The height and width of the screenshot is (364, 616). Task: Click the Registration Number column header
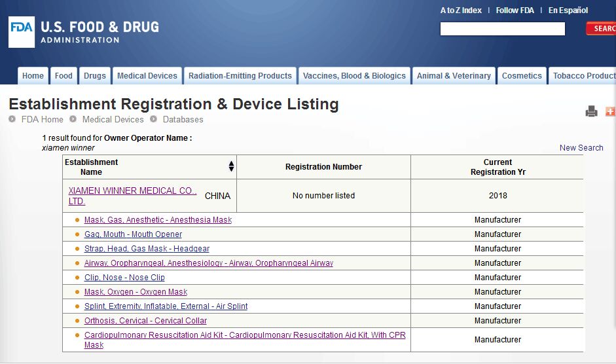point(324,167)
